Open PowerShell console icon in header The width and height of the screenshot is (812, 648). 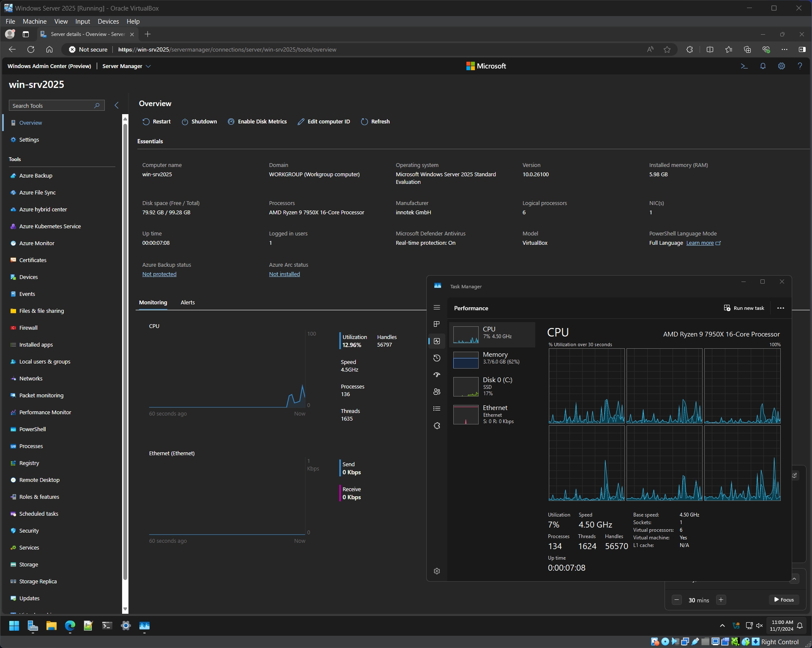tap(744, 66)
